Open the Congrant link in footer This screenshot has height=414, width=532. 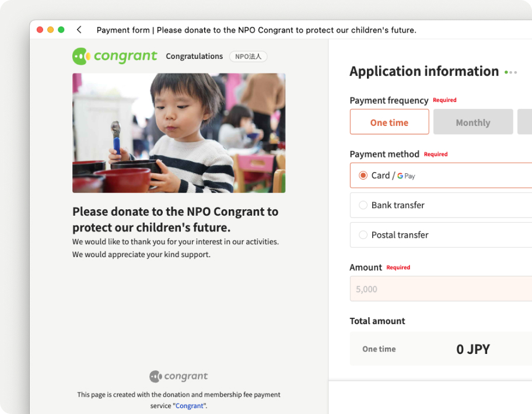pyautogui.click(x=190, y=406)
